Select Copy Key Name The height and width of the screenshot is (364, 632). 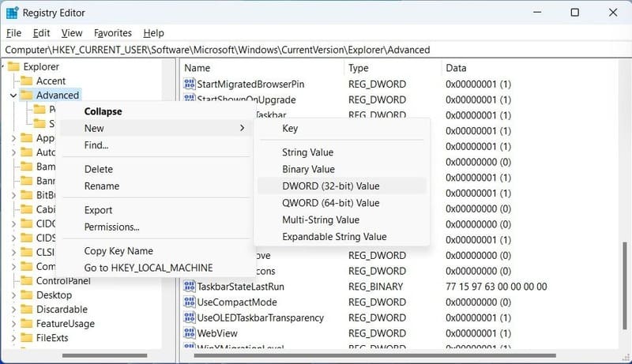click(156, 251)
